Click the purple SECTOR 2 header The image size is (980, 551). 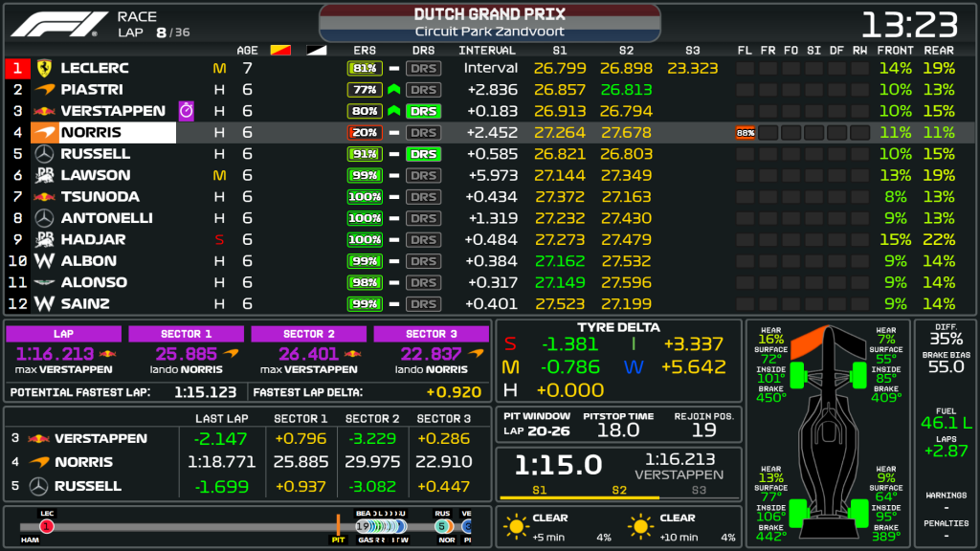pyautogui.click(x=309, y=334)
